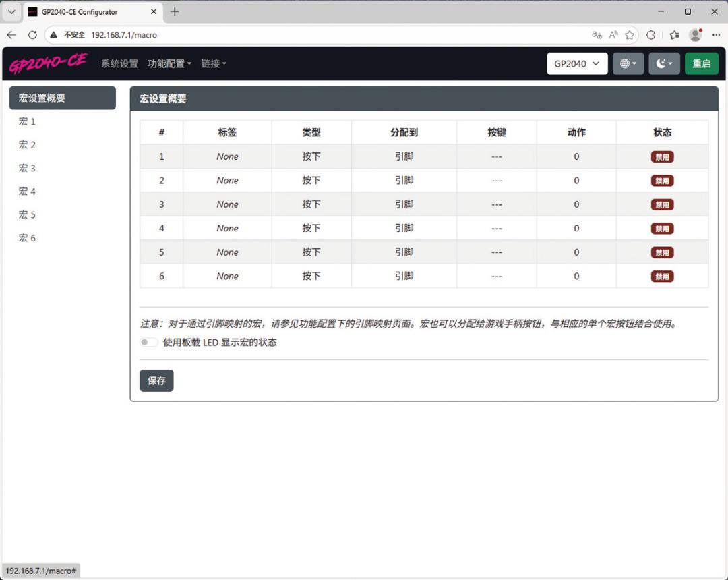Click the 状态 column header
This screenshot has width=728, height=580.
coord(662,132)
